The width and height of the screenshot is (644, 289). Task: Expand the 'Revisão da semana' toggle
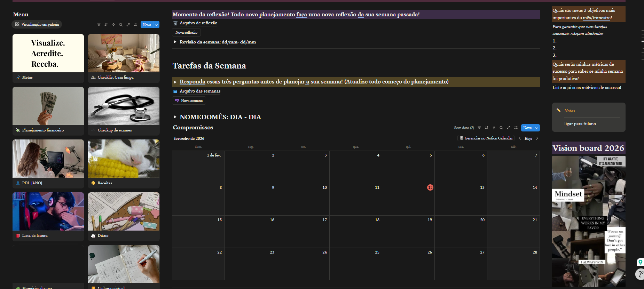(175, 42)
